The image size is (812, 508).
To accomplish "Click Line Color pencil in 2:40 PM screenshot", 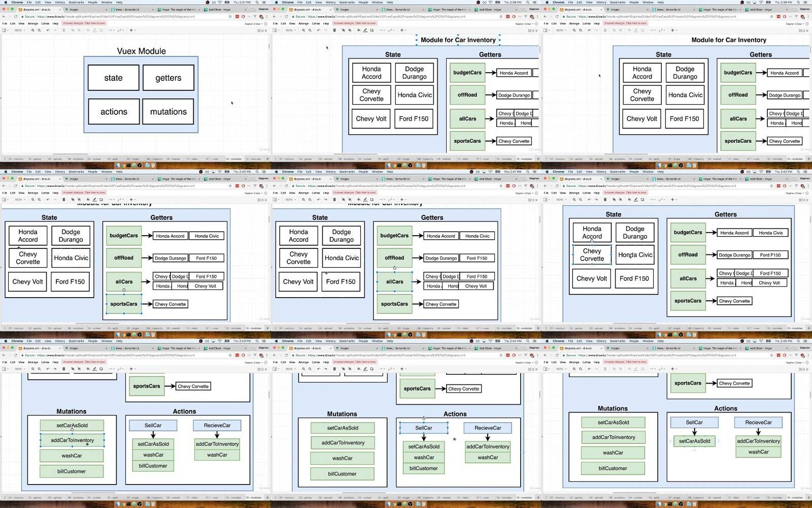I will [x=94, y=200].
